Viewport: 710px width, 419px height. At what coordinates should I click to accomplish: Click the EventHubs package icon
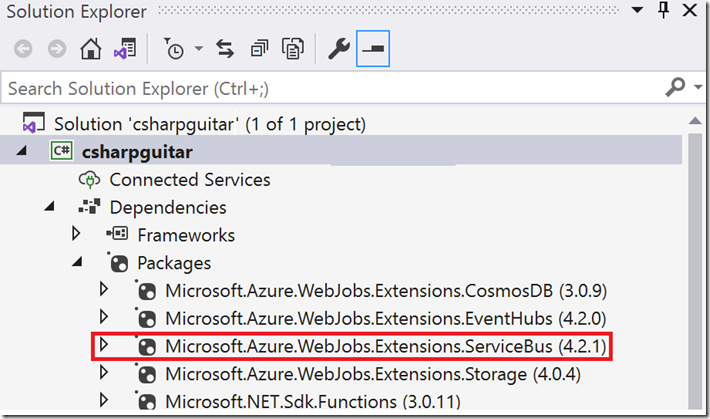coord(146,318)
